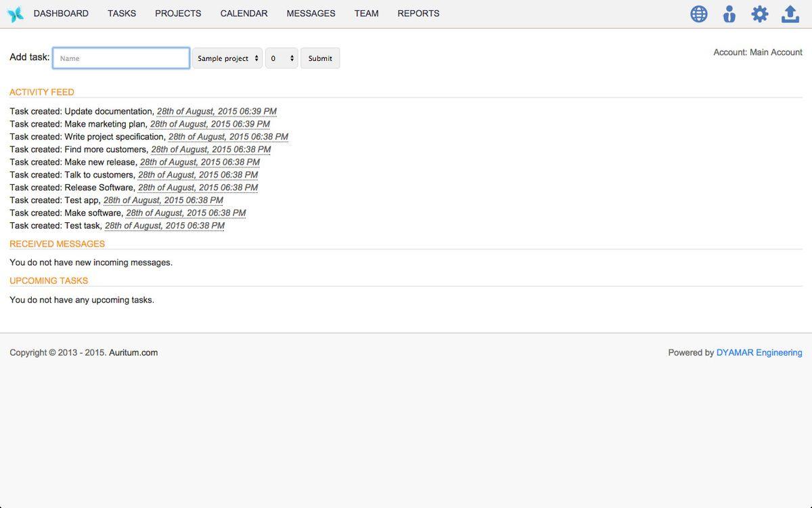This screenshot has width=812, height=508.
Task: Open the Calendar page
Action: pyautogui.click(x=244, y=14)
